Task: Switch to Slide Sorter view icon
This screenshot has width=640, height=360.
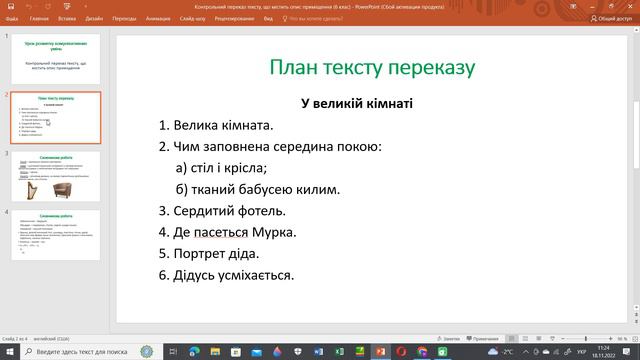Action: point(525,339)
